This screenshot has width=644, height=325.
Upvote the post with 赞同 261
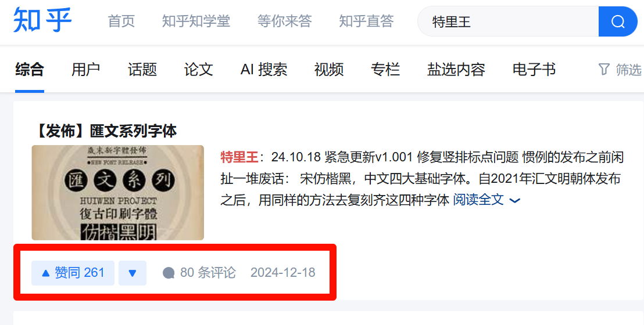(73, 273)
